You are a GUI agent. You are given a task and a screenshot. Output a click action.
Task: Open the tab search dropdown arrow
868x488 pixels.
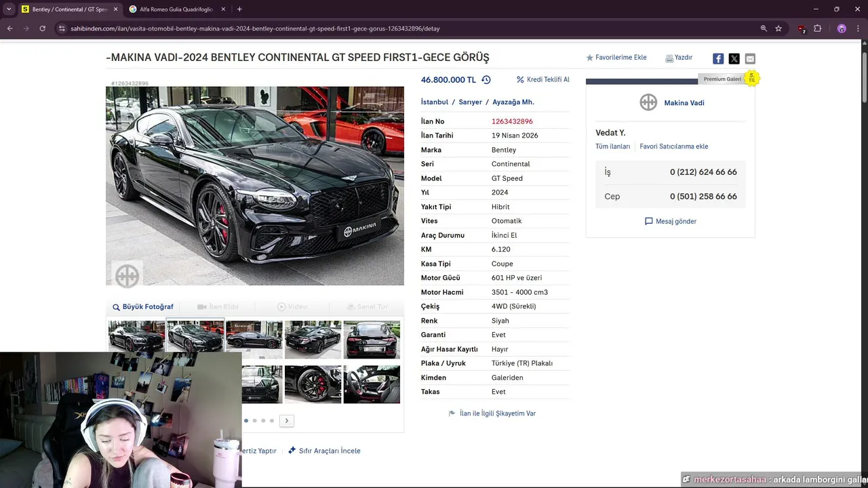[9, 9]
